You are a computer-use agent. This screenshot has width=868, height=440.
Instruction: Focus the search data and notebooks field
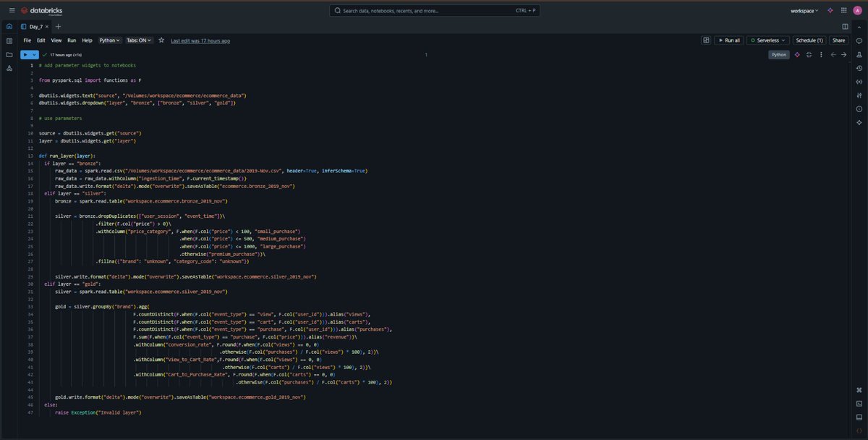tap(435, 11)
